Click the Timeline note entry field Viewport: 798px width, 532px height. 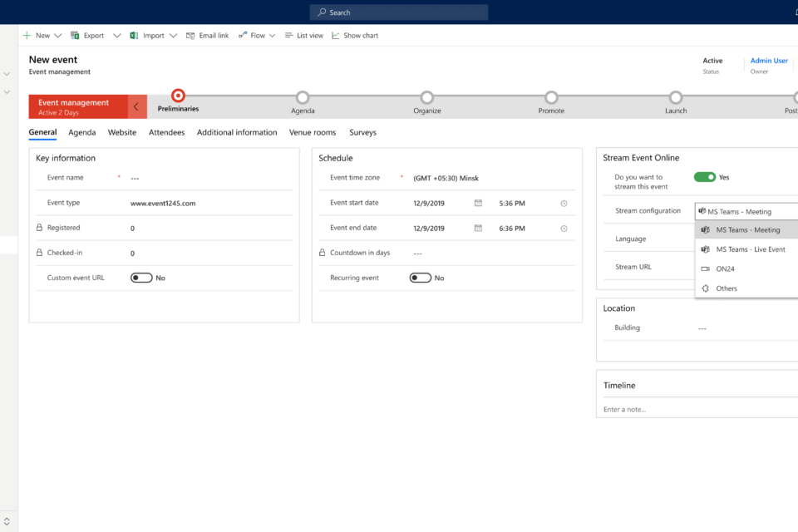[697, 409]
